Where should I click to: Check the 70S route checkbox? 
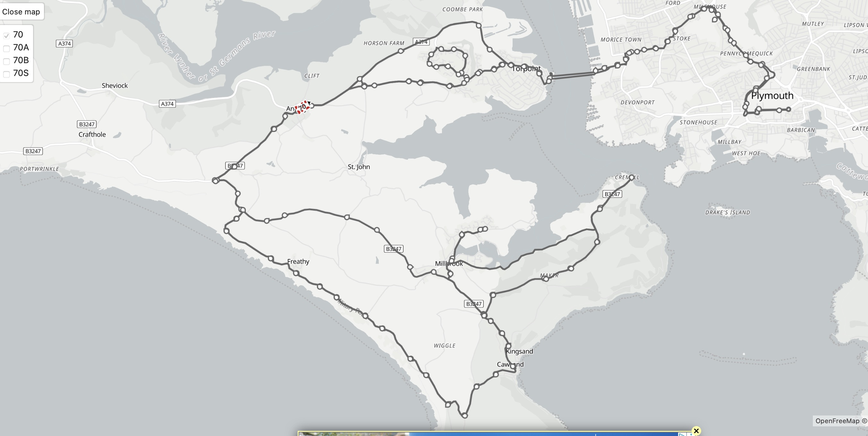pos(6,74)
